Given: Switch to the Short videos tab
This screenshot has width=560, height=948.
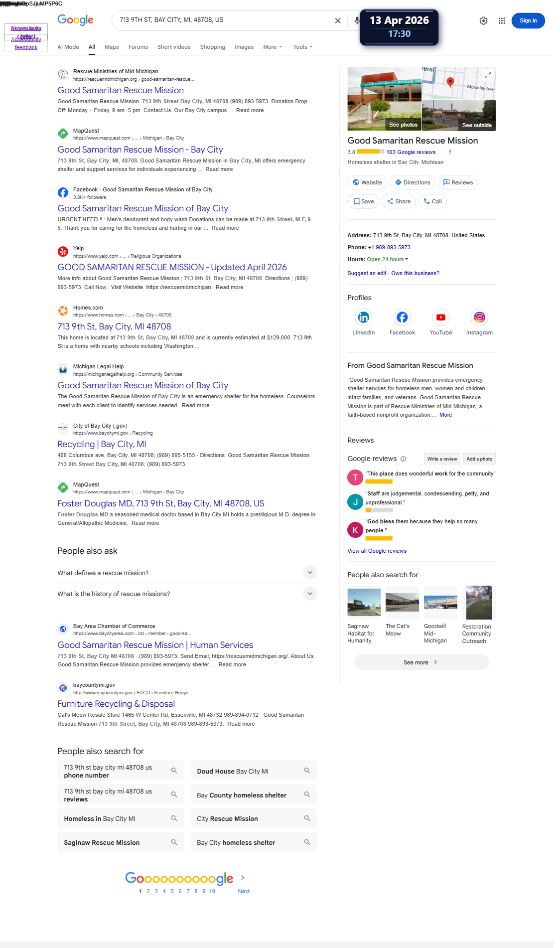Looking at the screenshot, I should pyautogui.click(x=174, y=47).
